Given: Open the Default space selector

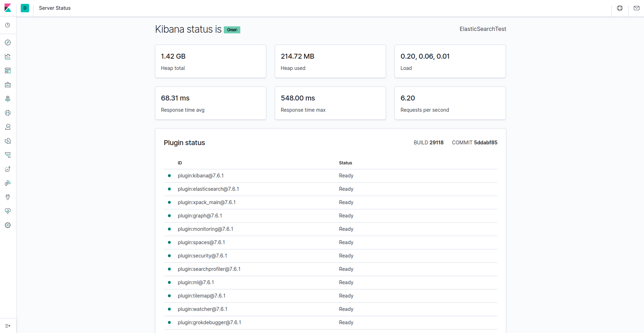Looking at the screenshot, I should (x=25, y=8).
